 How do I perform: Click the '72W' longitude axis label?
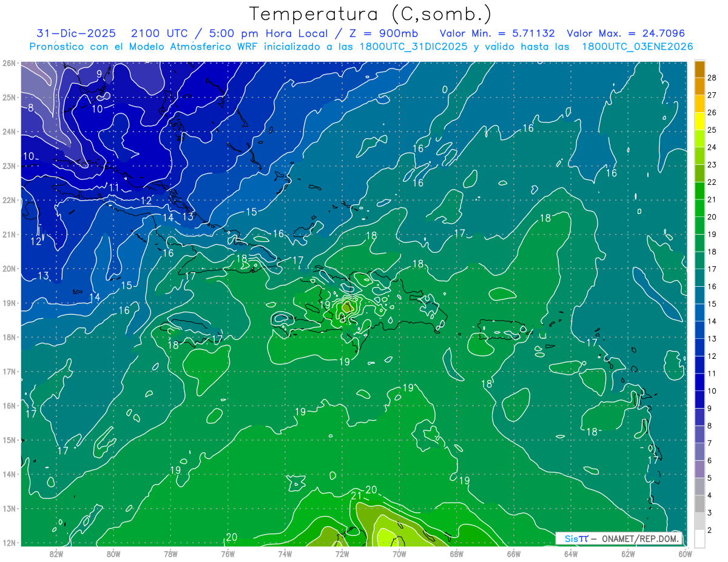pos(342,554)
